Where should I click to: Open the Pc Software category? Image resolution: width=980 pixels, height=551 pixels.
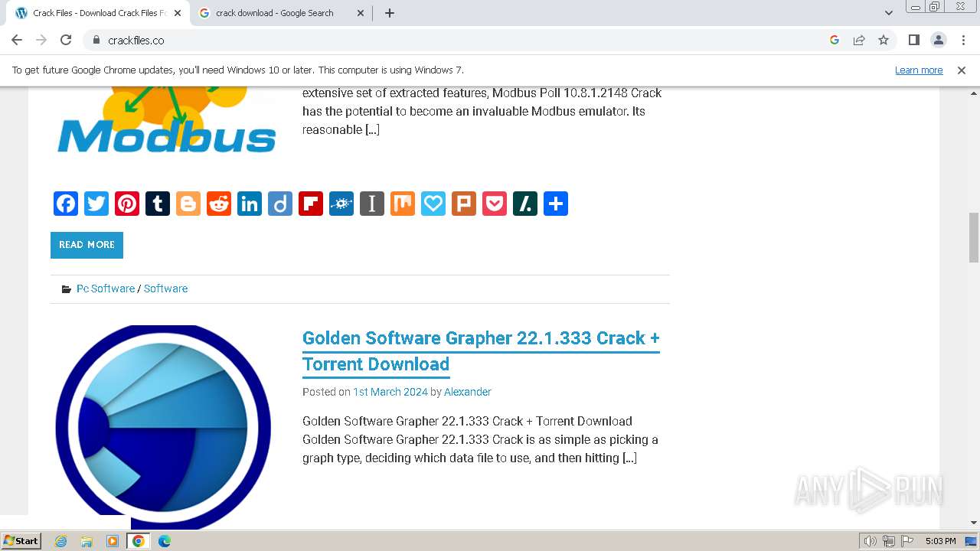click(x=106, y=289)
